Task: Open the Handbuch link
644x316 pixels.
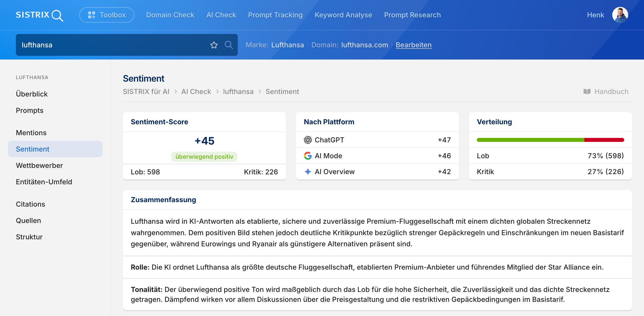Action: pos(606,92)
